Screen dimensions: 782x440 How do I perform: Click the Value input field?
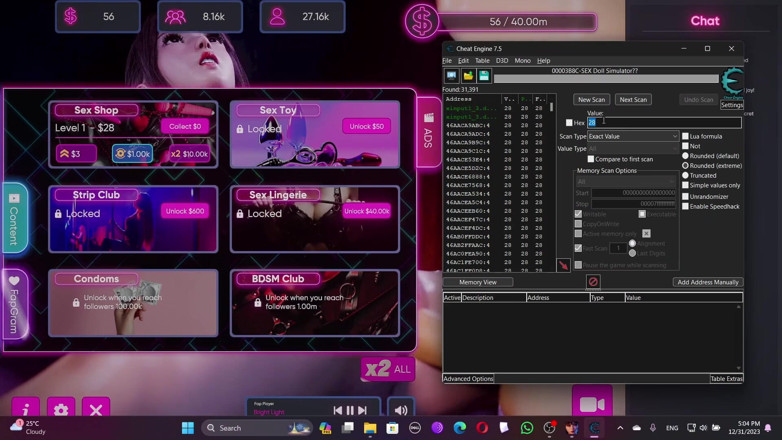tap(664, 122)
